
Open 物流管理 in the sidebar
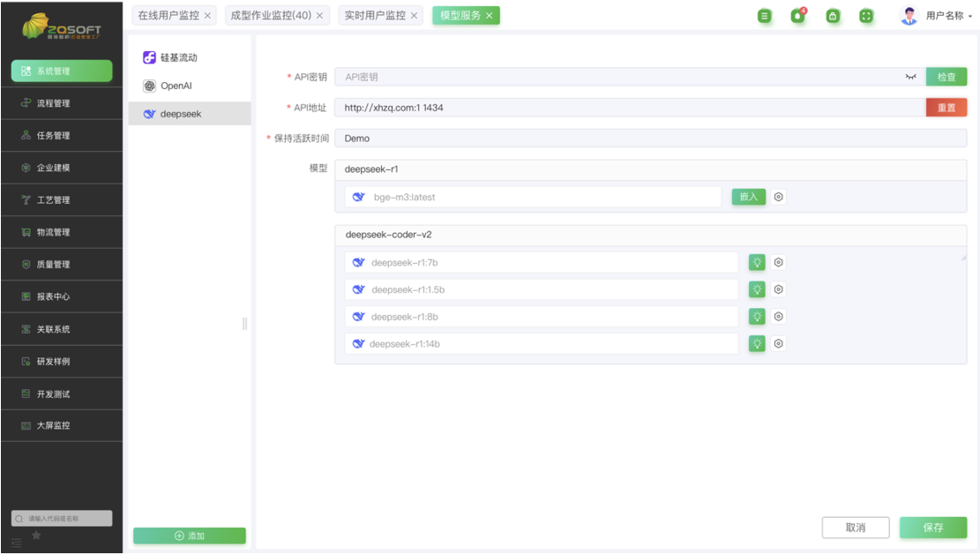[62, 233]
